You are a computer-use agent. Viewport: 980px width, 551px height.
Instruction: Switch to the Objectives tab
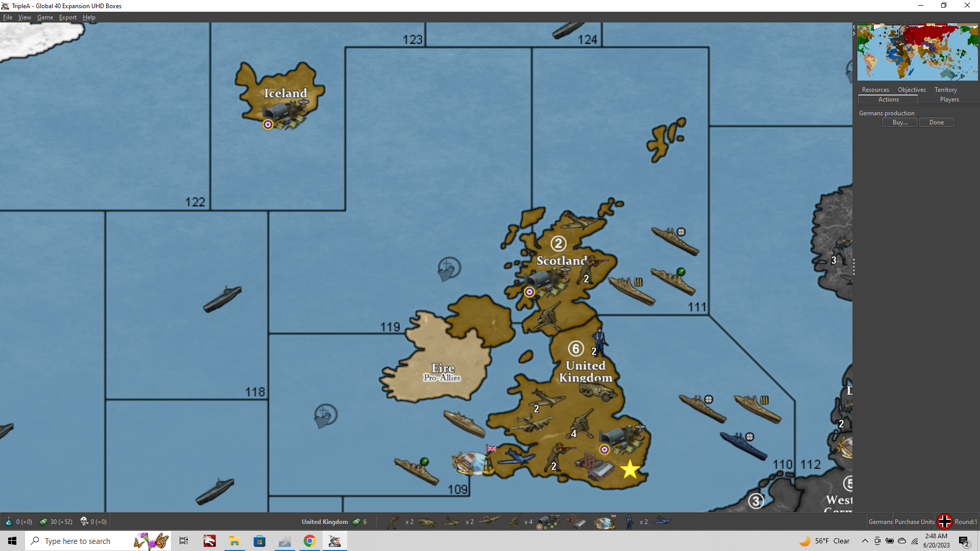912,90
